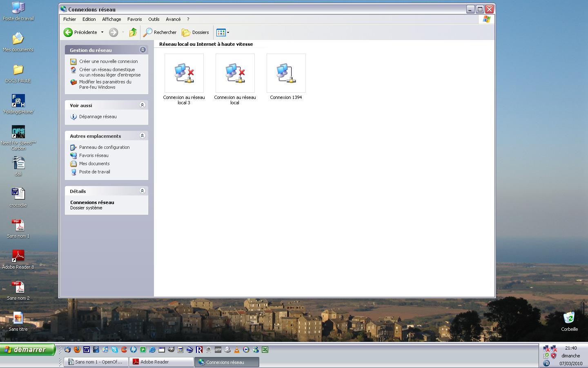Open Panneau de configuration link
This screenshot has height=368, width=588.
(x=104, y=147)
